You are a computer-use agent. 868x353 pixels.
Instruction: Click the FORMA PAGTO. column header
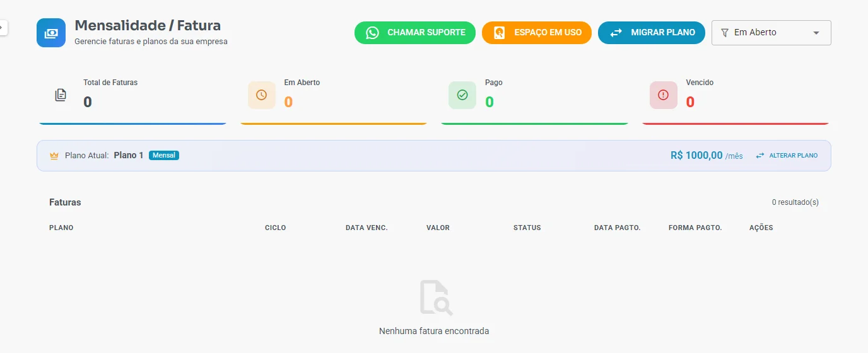(695, 228)
